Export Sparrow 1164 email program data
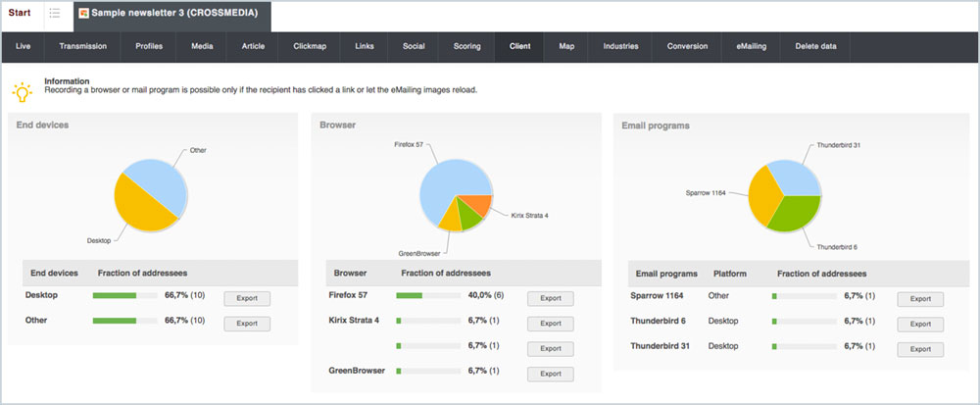The width and height of the screenshot is (980, 405). [920, 298]
